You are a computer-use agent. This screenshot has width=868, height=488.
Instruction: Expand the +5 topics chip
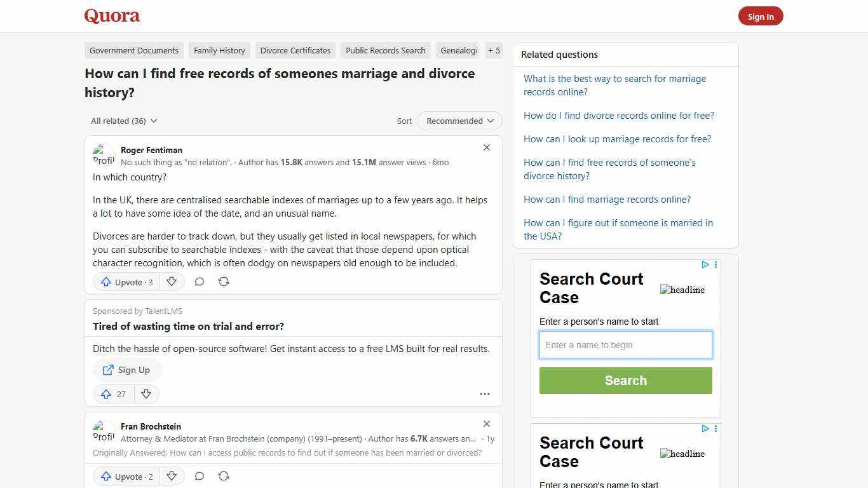coord(494,50)
